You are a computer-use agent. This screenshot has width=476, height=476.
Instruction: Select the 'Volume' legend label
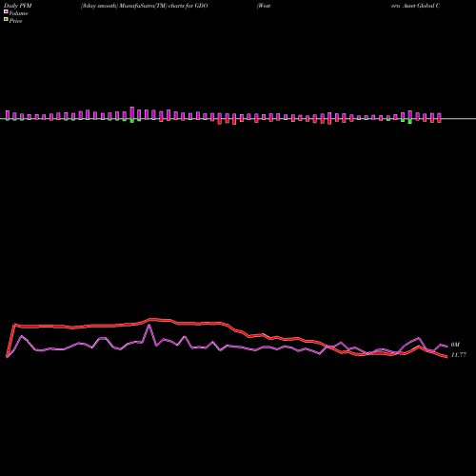coord(18,13)
